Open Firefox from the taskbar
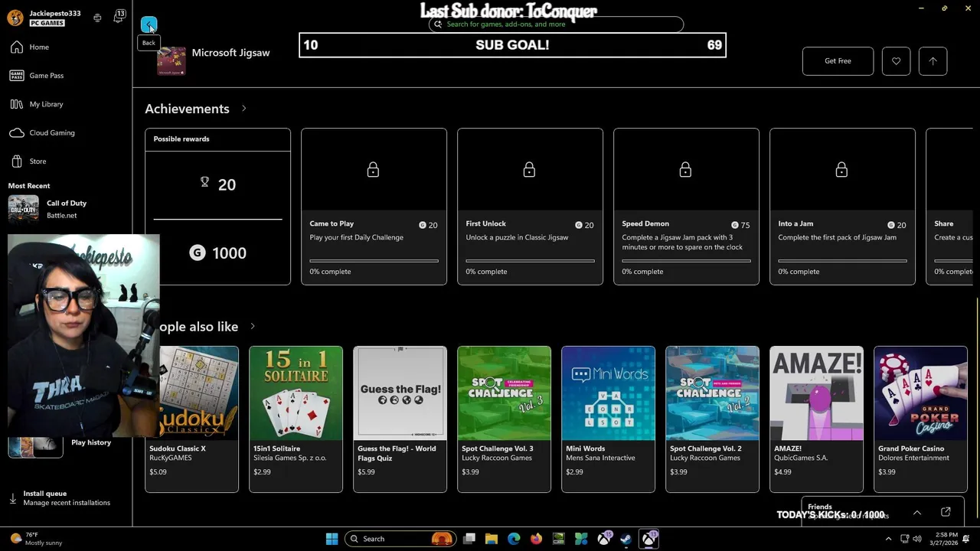 coord(536,539)
